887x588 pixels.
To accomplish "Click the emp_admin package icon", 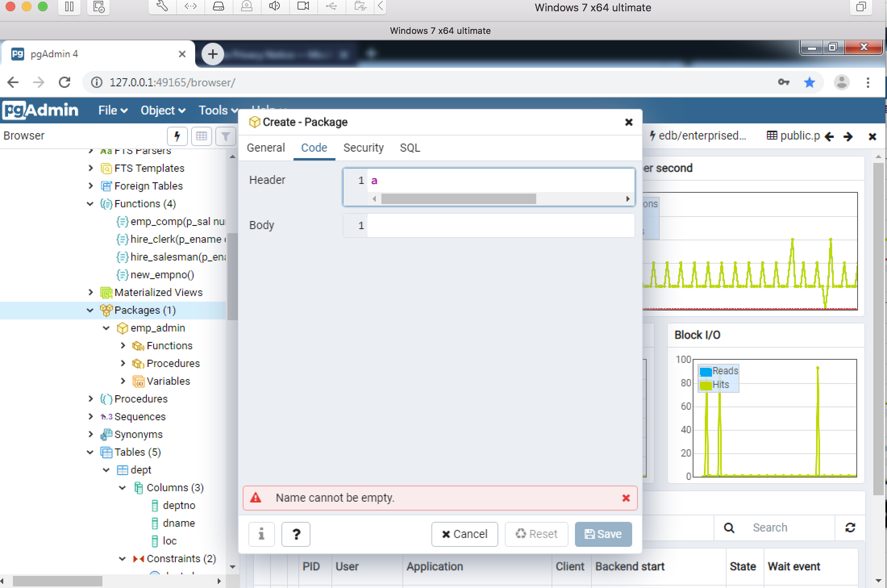I will 122,328.
